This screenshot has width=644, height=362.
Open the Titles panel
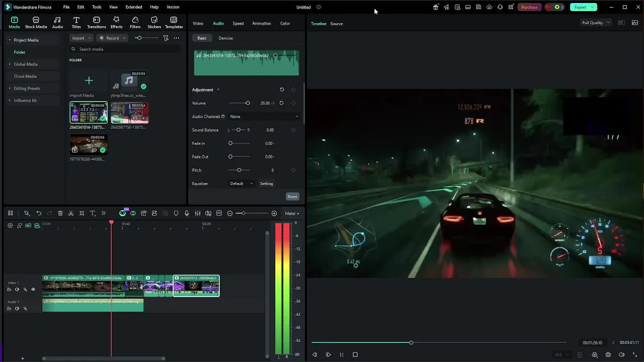pyautogui.click(x=76, y=23)
